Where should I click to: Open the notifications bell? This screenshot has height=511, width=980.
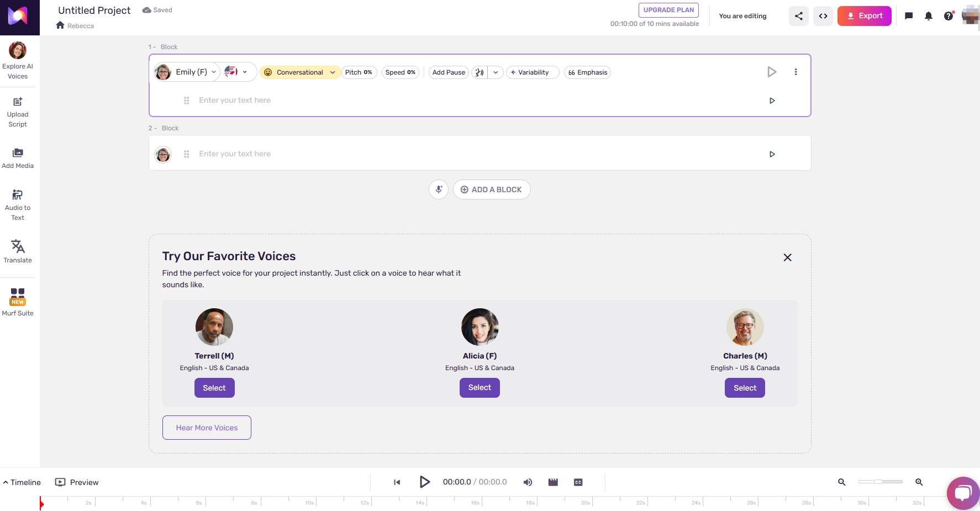[928, 16]
